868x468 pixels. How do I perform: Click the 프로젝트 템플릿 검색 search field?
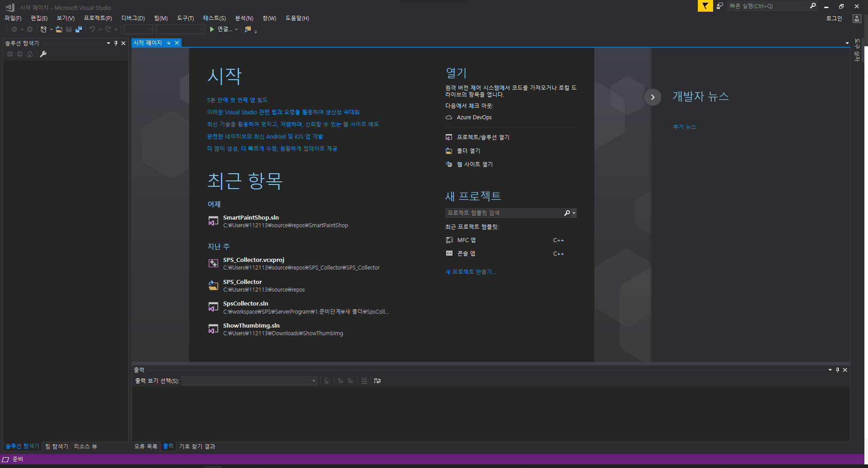503,213
